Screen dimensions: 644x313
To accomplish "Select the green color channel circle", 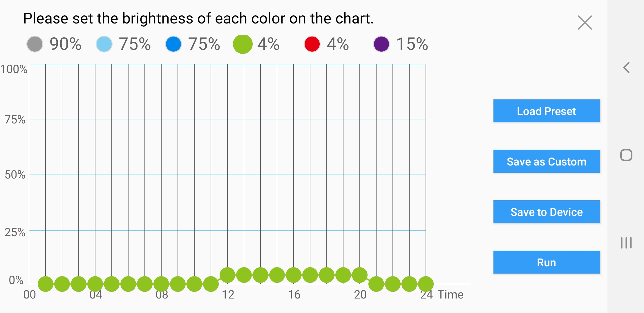I will click(243, 44).
